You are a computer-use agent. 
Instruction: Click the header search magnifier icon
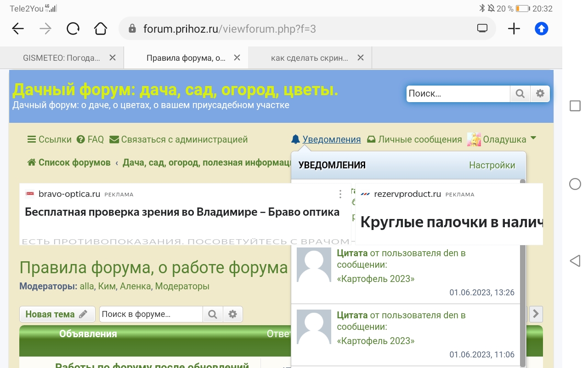tap(520, 94)
